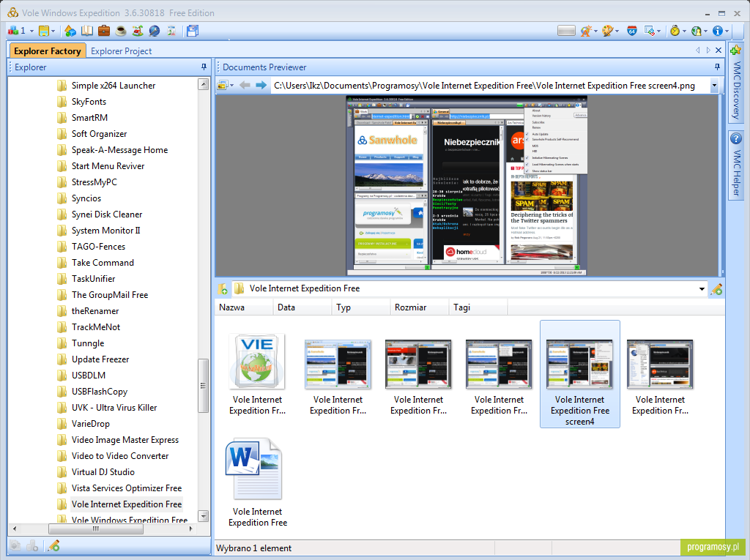
Task: Click the open book toolbar icon
Action: point(87,31)
